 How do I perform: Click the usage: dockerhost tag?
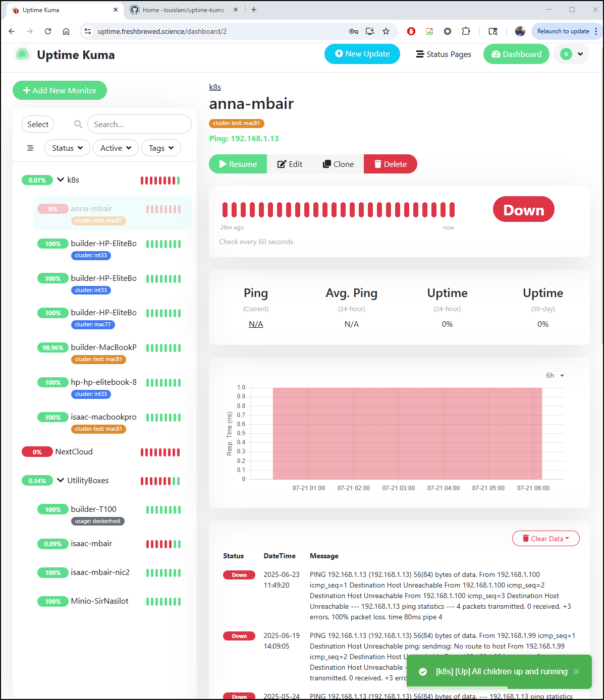point(98,521)
